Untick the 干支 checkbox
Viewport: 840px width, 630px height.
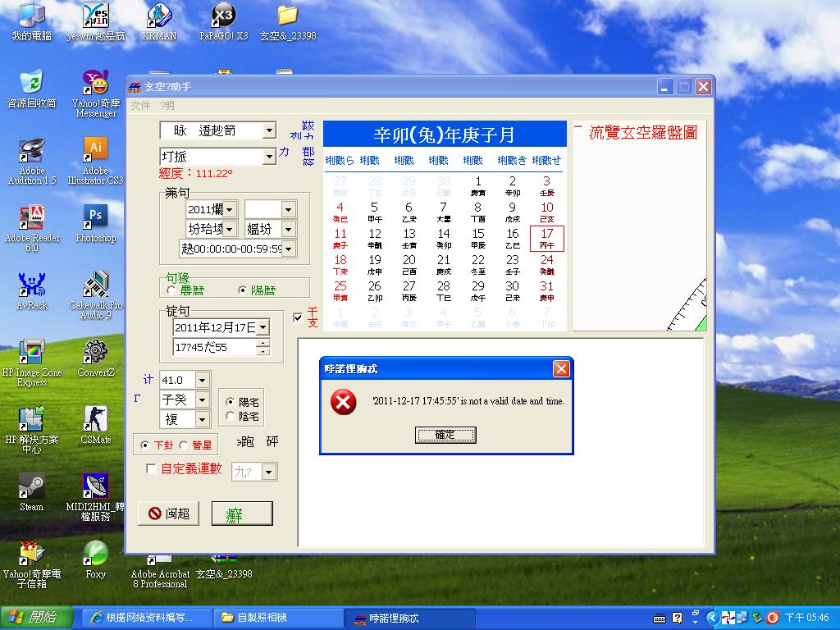pyautogui.click(x=299, y=317)
